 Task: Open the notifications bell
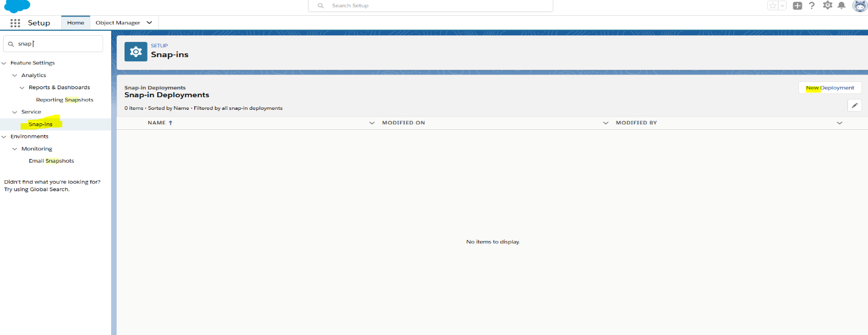click(841, 5)
